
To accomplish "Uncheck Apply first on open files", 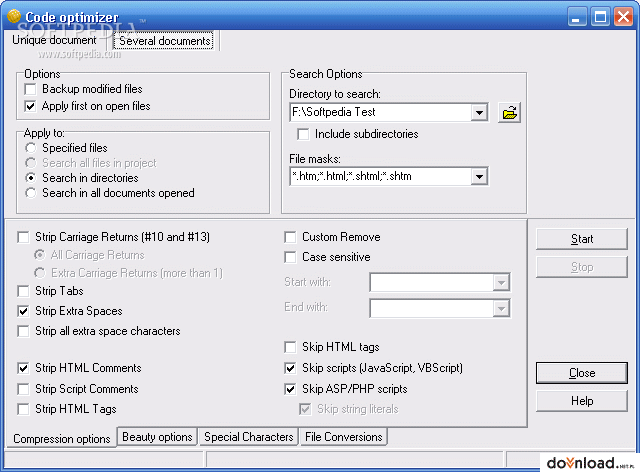I will (x=30, y=106).
